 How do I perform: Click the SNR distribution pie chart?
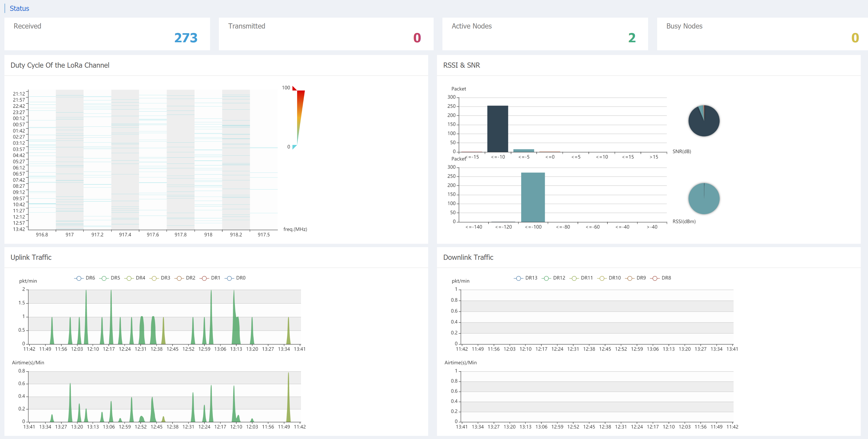[704, 121]
